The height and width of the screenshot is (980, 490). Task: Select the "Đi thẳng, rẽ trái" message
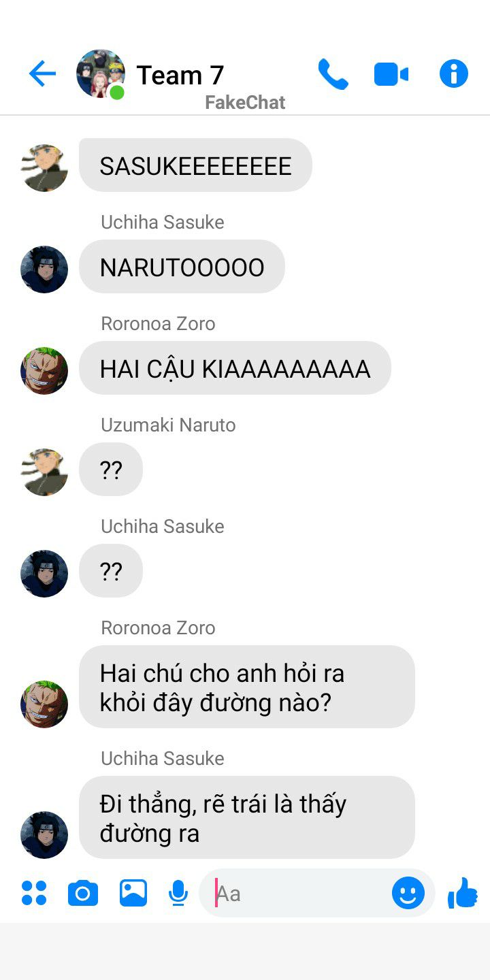[x=247, y=817]
